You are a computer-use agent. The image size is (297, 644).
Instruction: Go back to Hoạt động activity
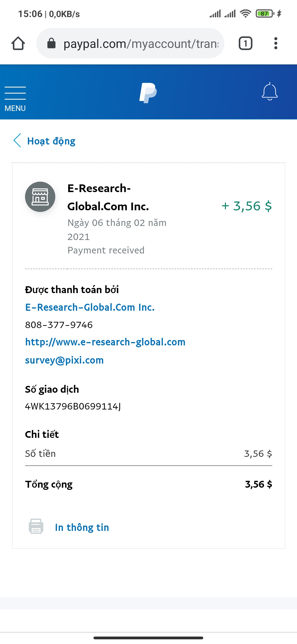51,141
